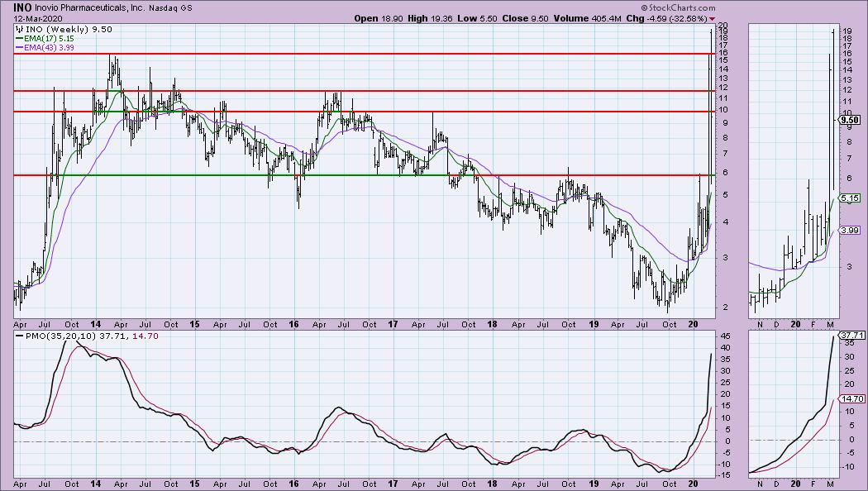868x491 pixels.
Task: Click the Open 18.90 value
Action: (x=379, y=18)
